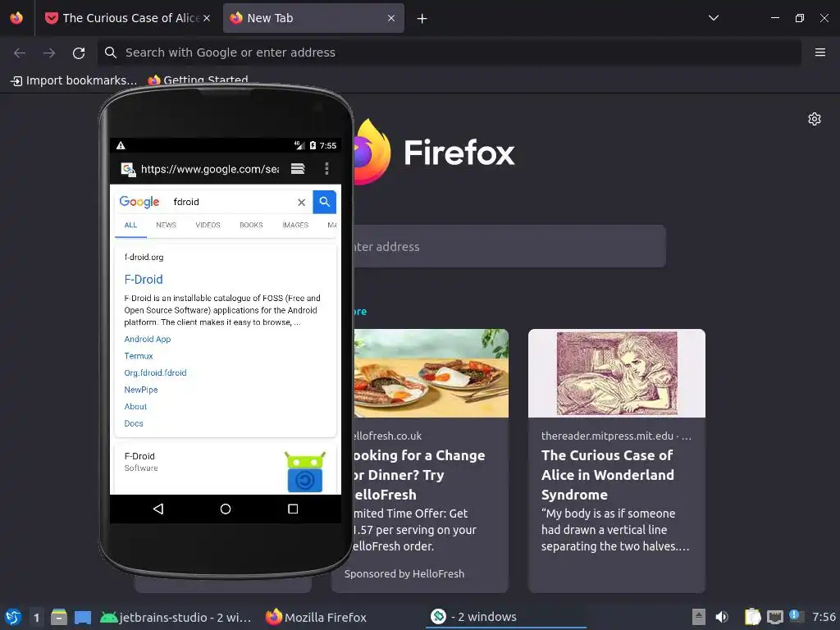Clear the fdroid search with X
The width and height of the screenshot is (840, 630).
pyautogui.click(x=302, y=202)
